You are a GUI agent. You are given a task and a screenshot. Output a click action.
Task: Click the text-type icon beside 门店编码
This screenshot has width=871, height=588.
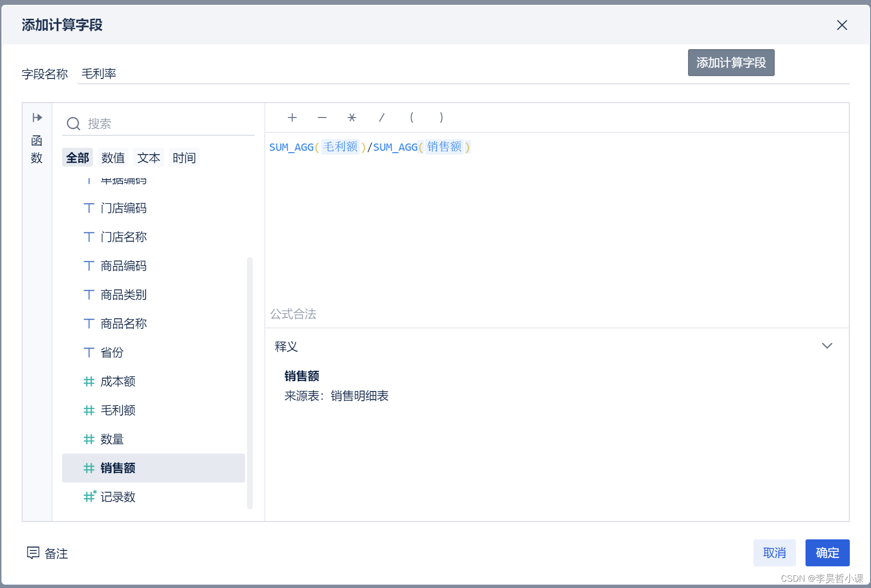coord(89,208)
